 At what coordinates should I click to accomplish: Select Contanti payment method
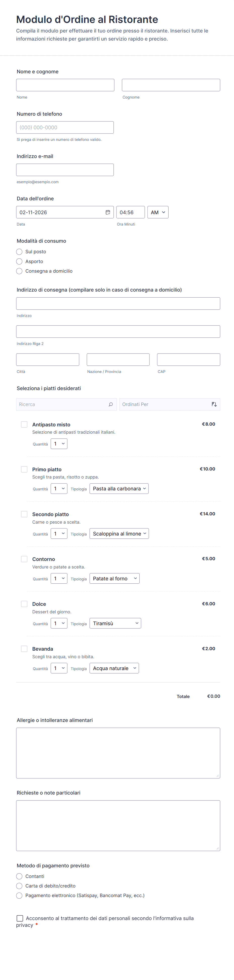(x=19, y=876)
